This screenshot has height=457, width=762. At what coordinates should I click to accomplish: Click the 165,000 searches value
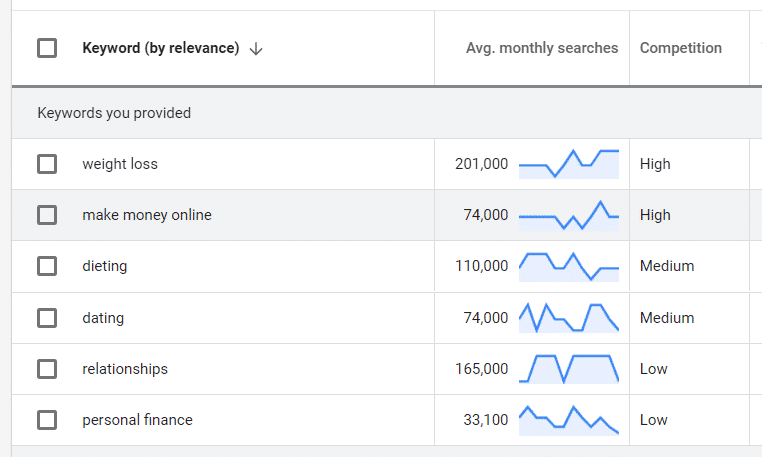pos(481,369)
